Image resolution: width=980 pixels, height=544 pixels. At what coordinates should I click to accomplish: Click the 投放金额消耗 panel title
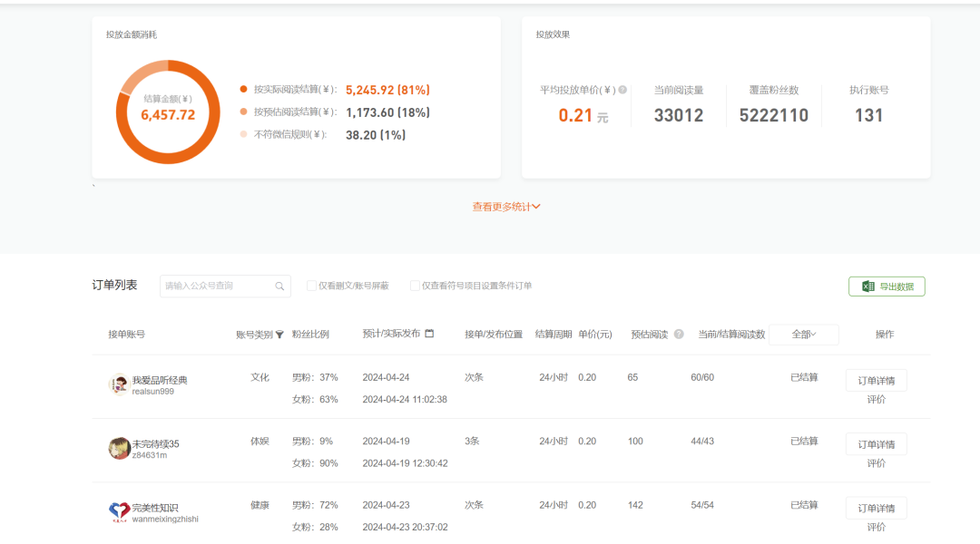coord(132,34)
